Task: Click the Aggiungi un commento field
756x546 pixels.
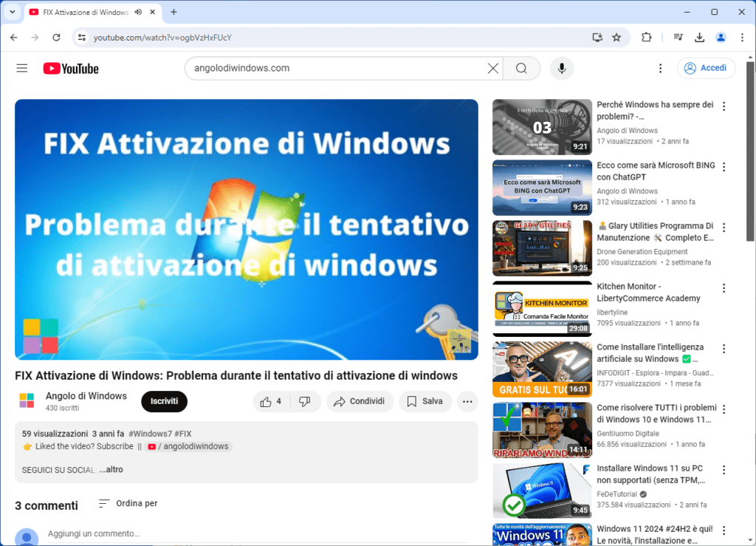Action: click(x=258, y=534)
